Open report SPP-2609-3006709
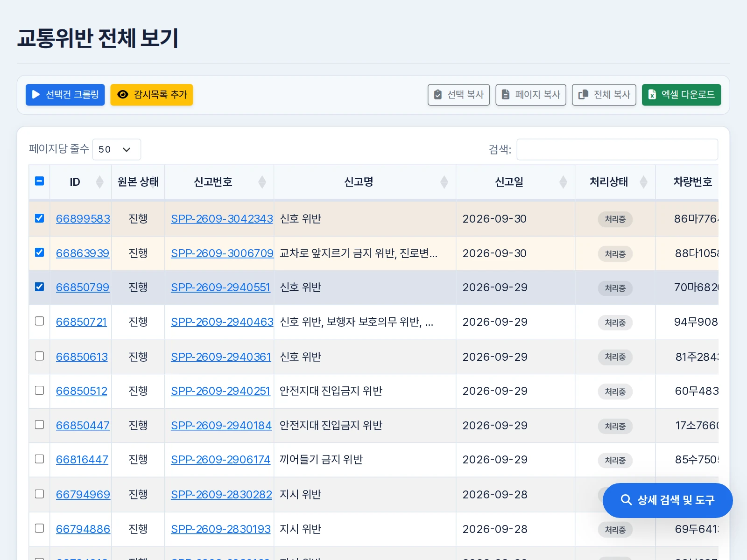The image size is (747, 560). tap(222, 253)
